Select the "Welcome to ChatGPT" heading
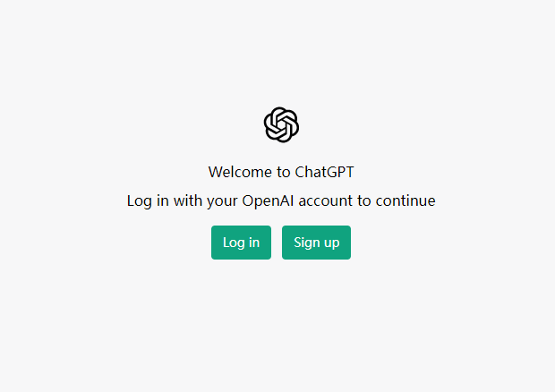 (281, 173)
